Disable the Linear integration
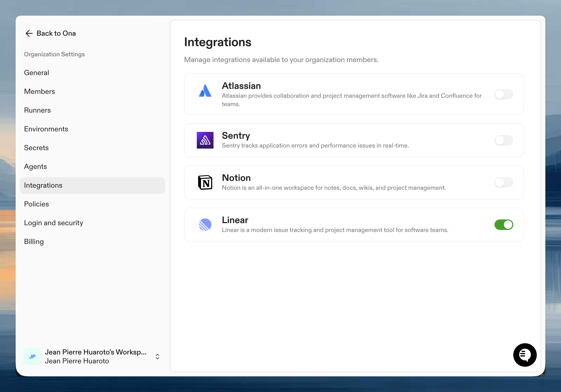 (504, 225)
